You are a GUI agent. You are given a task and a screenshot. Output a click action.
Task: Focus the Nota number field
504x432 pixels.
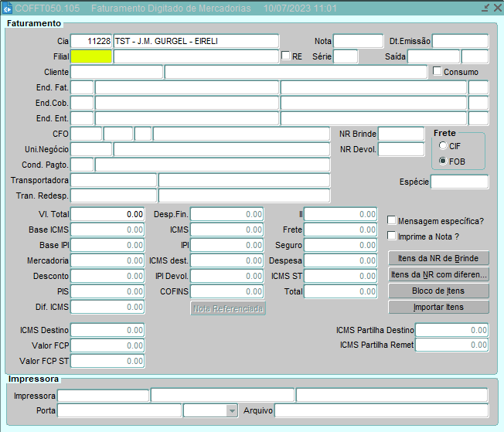(x=358, y=41)
